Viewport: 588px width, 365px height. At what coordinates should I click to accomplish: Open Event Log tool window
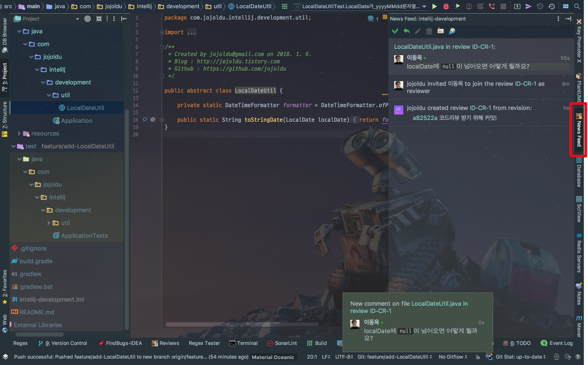pos(557,343)
